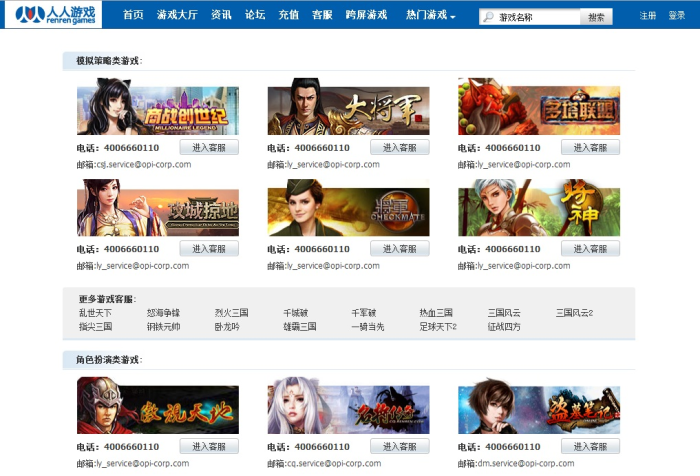Select 客服 in the navigation bar
This screenshot has width=700, height=476.
[x=322, y=15]
